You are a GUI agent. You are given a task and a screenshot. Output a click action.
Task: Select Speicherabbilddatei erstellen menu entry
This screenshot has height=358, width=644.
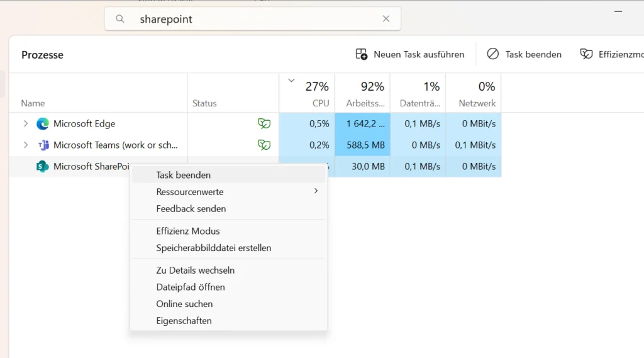click(x=214, y=248)
